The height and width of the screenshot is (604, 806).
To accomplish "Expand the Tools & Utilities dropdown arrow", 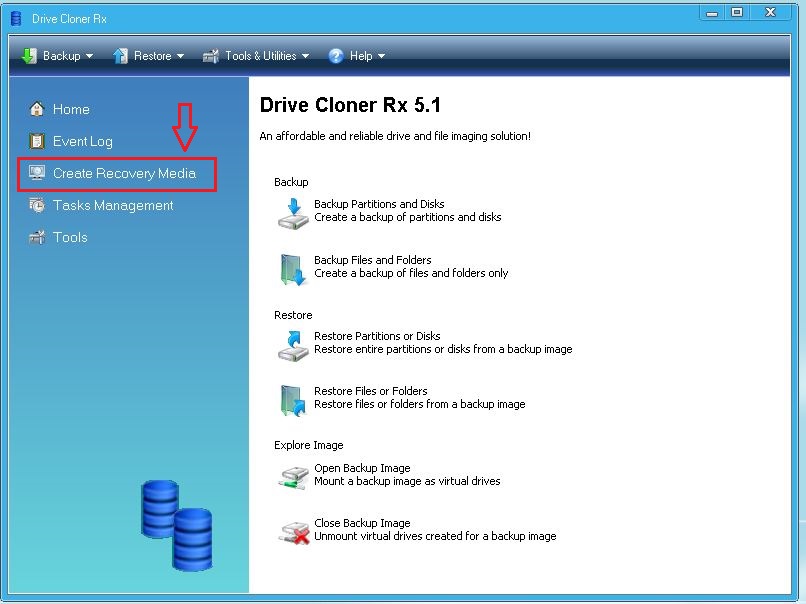I will tap(305, 56).
